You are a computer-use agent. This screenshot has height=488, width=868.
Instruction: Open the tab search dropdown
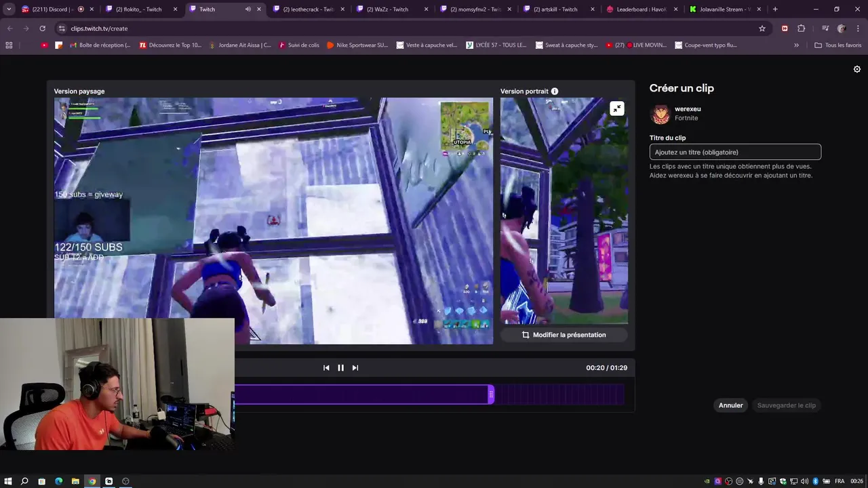point(9,9)
